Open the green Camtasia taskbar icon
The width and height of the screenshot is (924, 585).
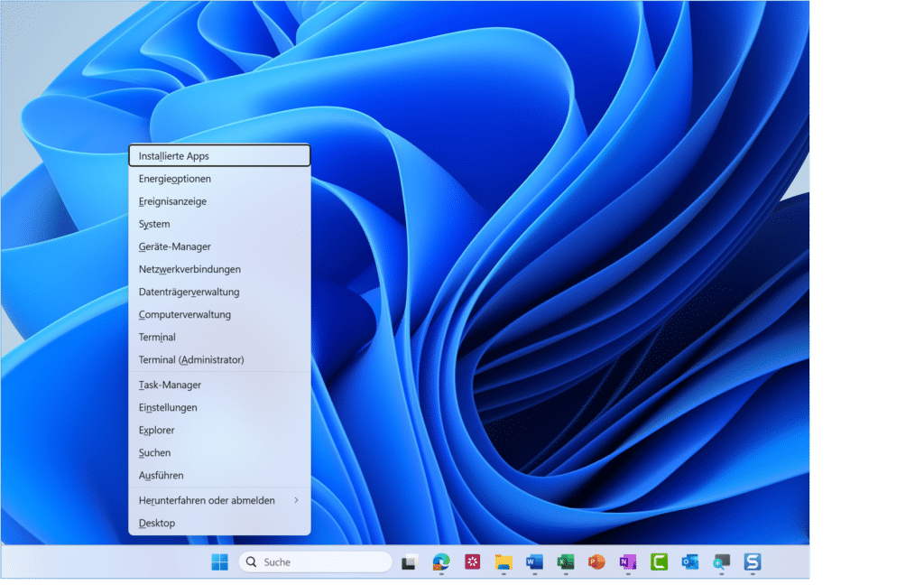coord(659,562)
